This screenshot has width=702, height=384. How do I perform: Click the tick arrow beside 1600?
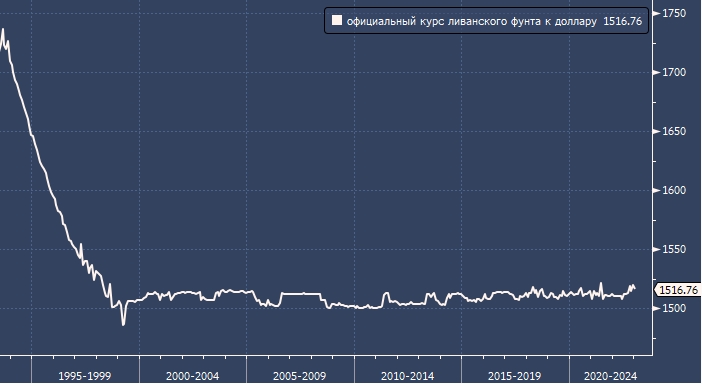coord(657,191)
